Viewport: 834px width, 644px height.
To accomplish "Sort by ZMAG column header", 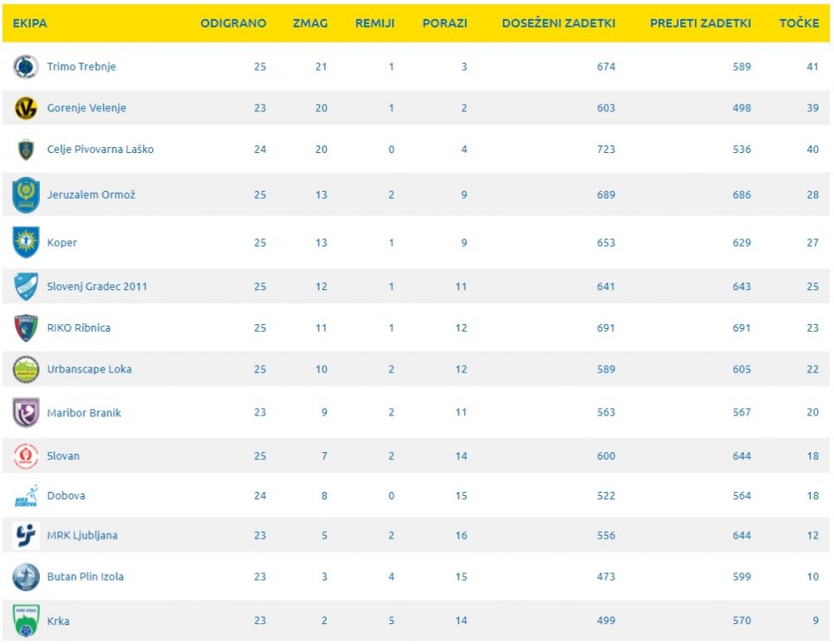I will (x=310, y=23).
